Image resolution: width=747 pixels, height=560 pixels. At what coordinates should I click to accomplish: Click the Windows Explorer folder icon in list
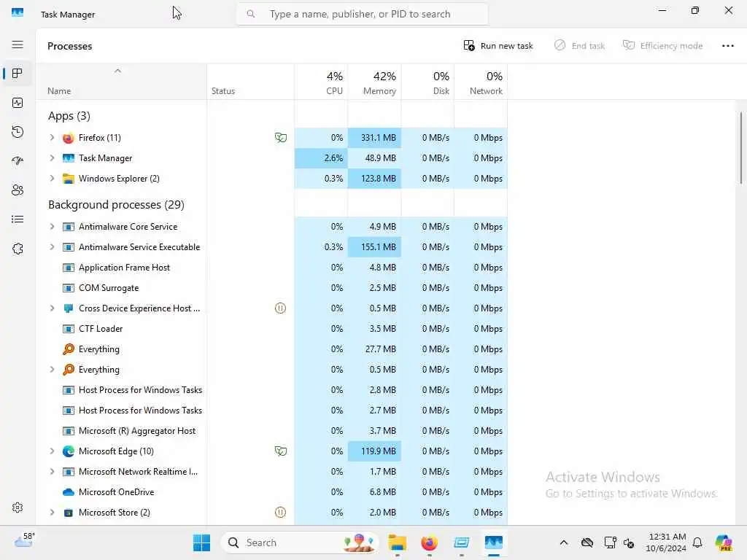[x=68, y=179]
